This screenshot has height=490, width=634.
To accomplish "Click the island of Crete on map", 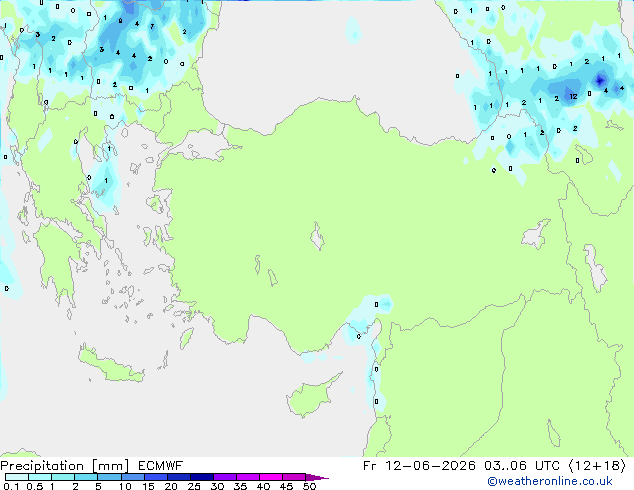I will [110, 366].
